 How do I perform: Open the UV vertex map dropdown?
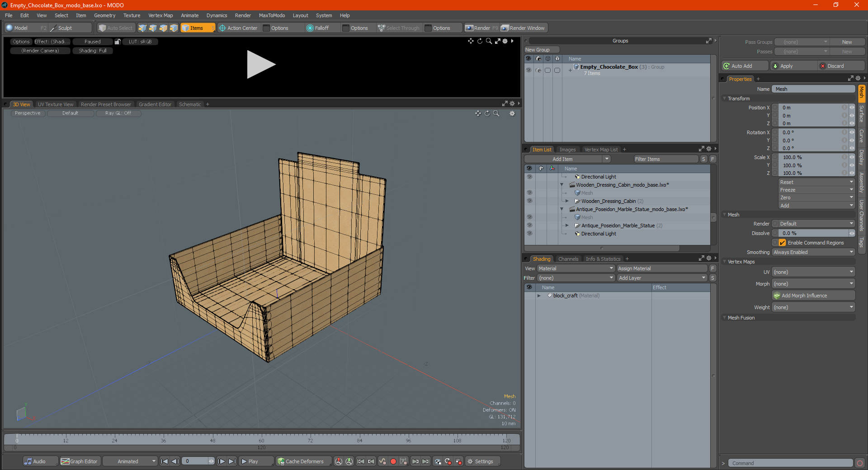tap(813, 272)
